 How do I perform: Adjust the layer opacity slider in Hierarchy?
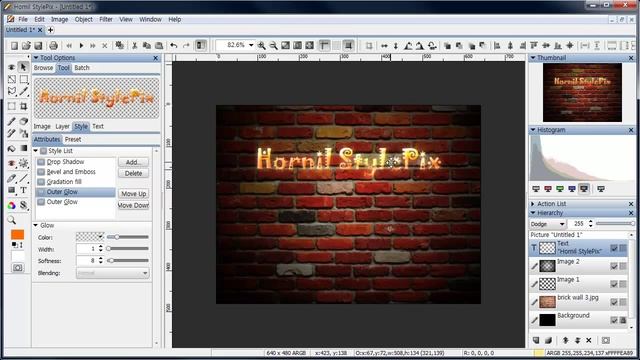(x=615, y=224)
